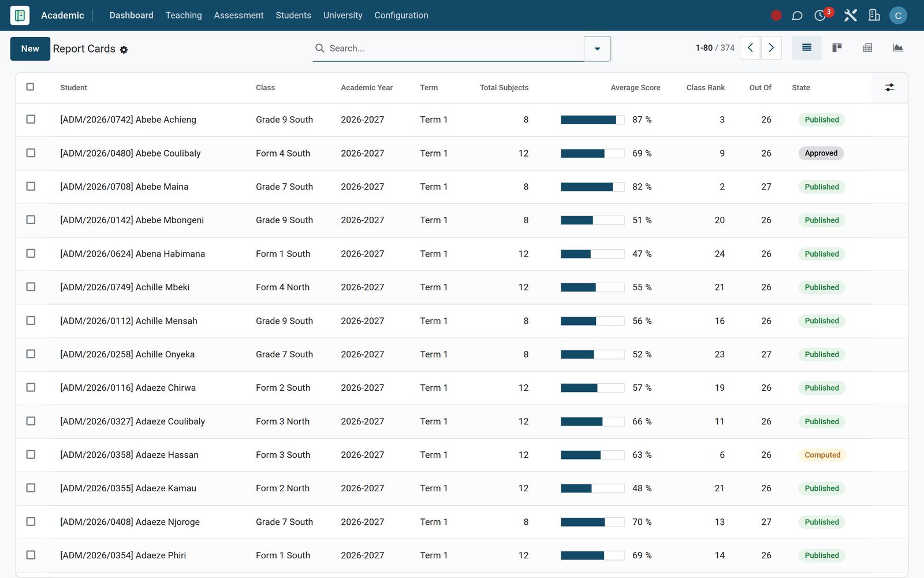The image size is (924, 578).
Task: Open record [ADM/2026/0112] Achille Mensah
Action: 129,321
